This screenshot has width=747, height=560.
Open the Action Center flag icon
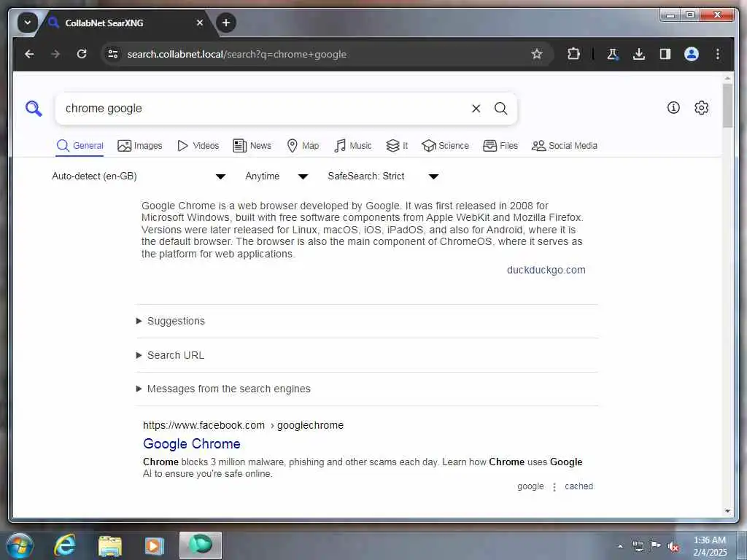coord(656,546)
